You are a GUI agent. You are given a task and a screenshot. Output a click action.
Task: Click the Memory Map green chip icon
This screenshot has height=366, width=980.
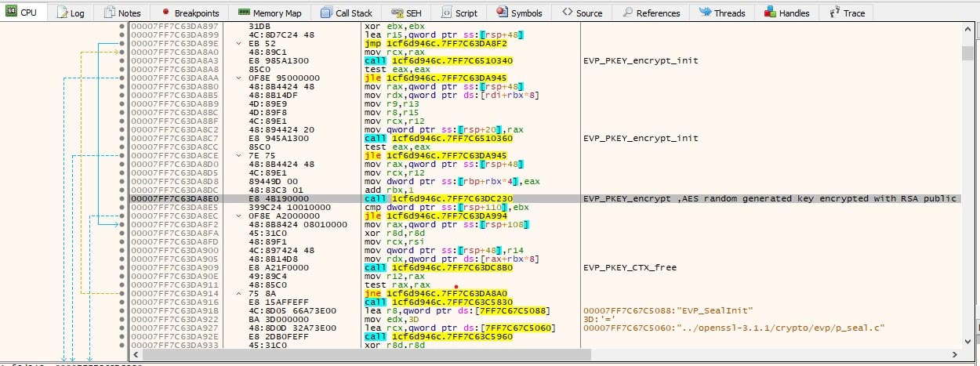click(244, 13)
